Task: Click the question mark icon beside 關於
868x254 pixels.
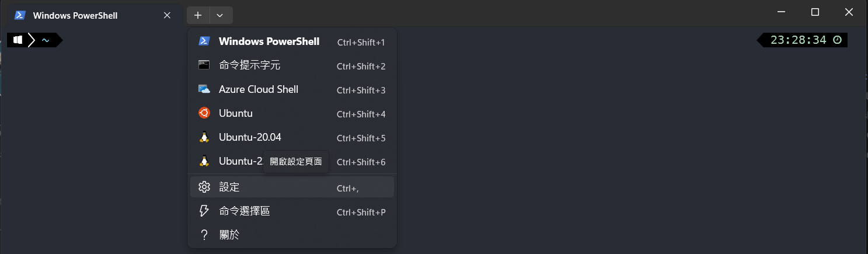Action: tap(204, 235)
